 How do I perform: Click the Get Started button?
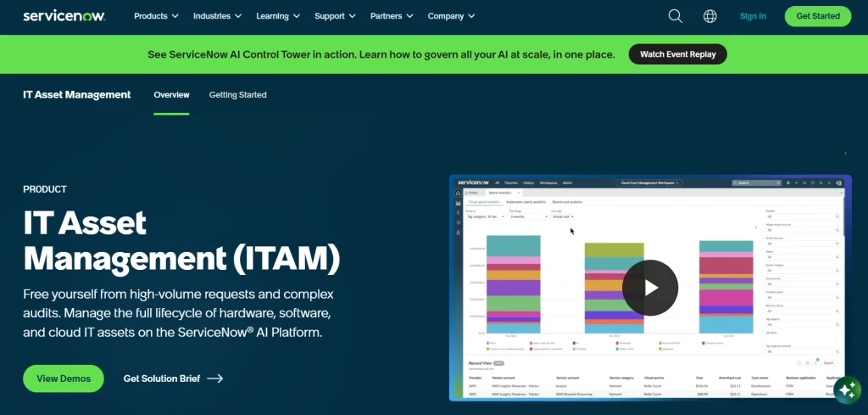[818, 16]
